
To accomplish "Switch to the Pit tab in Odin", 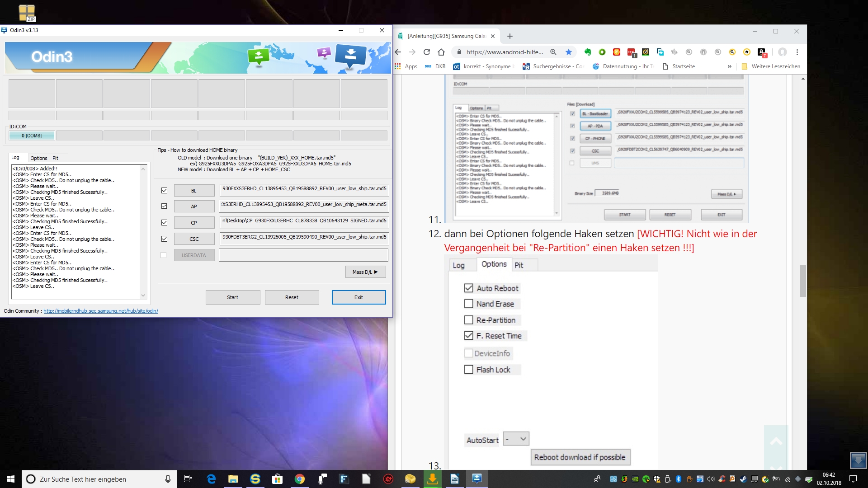I will click(56, 158).
